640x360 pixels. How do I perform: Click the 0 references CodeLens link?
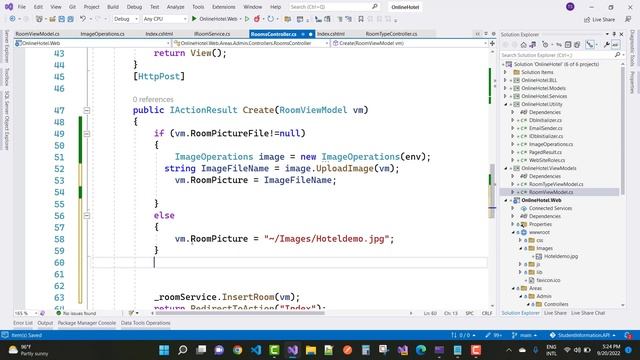point(153,99)
